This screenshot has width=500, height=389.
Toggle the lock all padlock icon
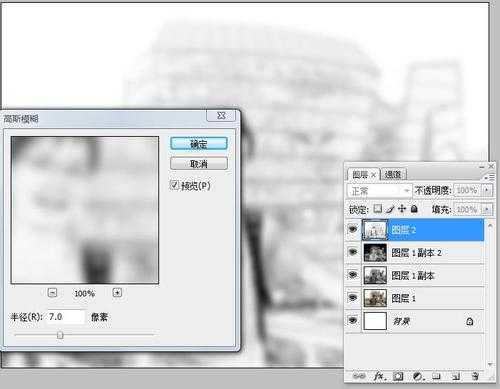click(414, 209)
